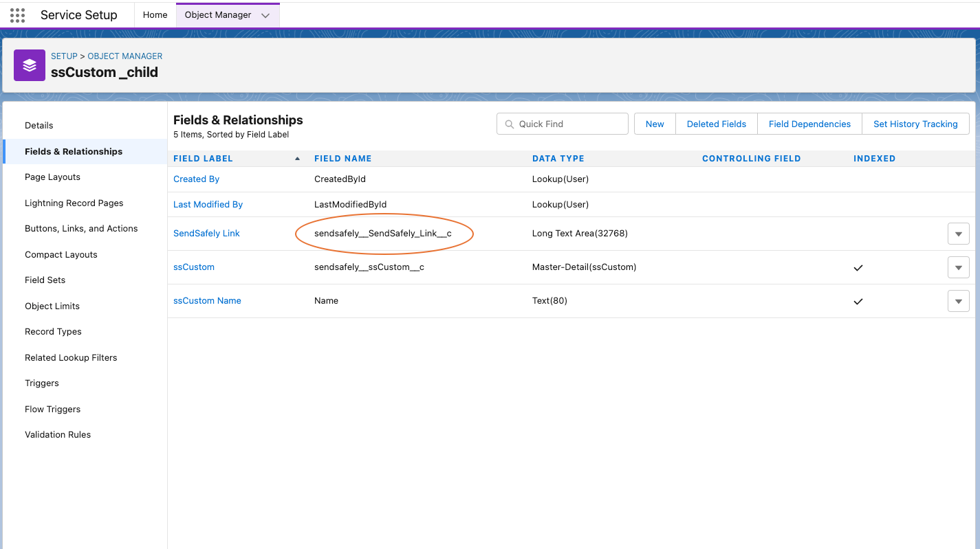The image size is (980, 549).
Task: Open Buttons, Links, and Actions
Action: [81, 229]
